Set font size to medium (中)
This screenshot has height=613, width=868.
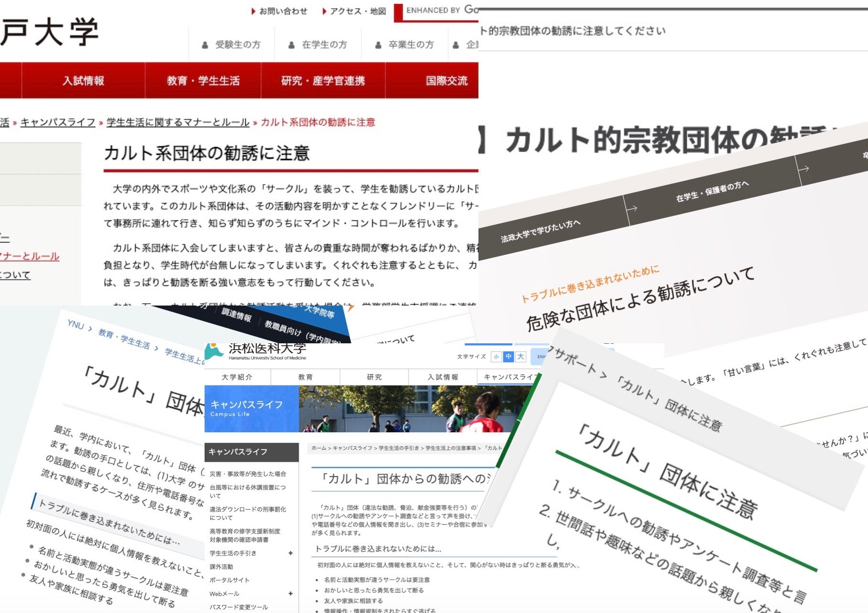coord(508,357)
